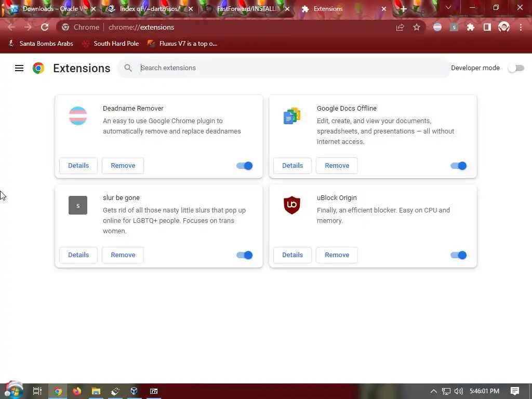Close the FastForward/INSTALL tab
The image size is (532, 399).
click(x=287, y=9)
